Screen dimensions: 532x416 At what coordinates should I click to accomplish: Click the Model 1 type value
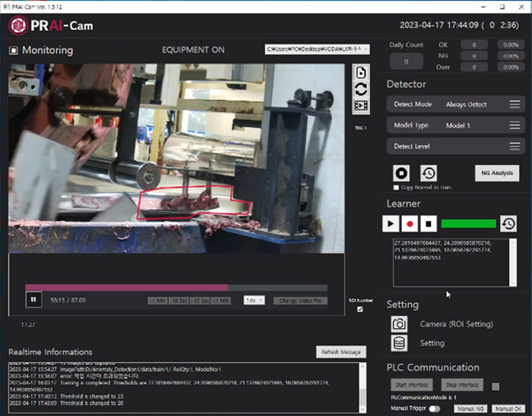click(x=458, y=126)
